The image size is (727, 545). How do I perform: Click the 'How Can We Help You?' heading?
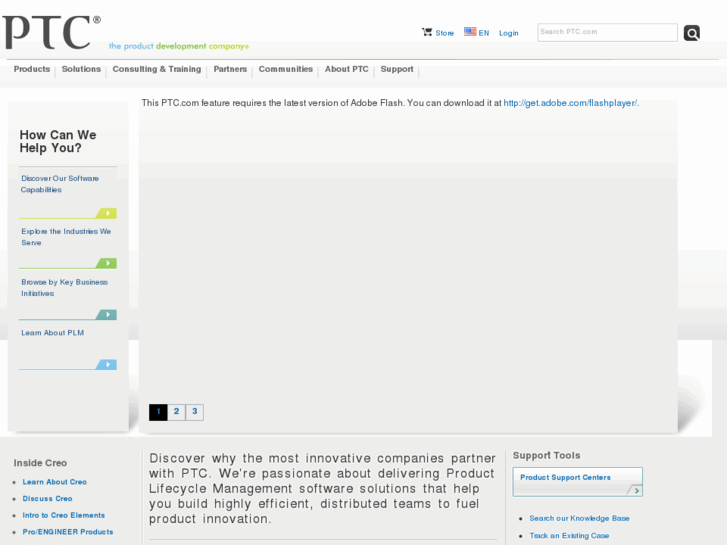58,141
